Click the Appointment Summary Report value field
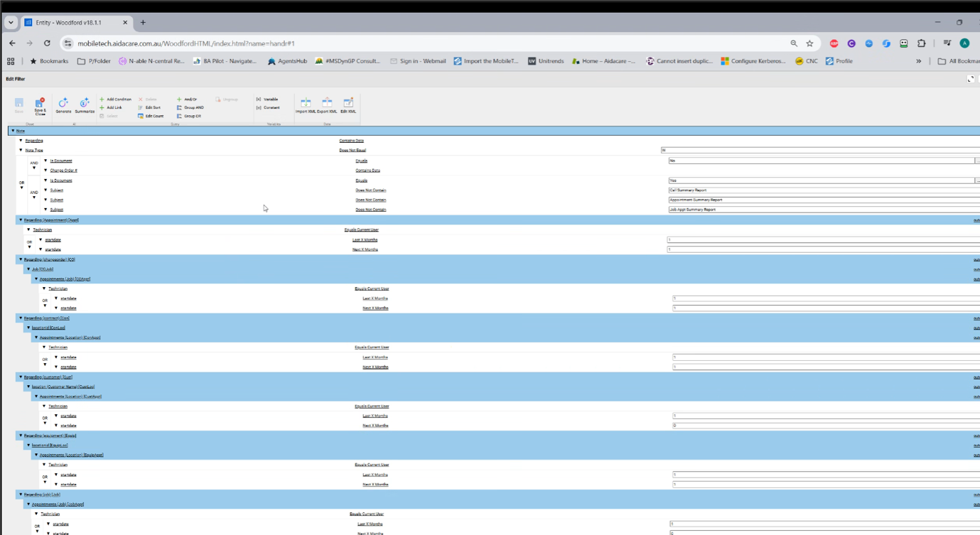Screen dimensions: 980x535 [x=824, y=200]
